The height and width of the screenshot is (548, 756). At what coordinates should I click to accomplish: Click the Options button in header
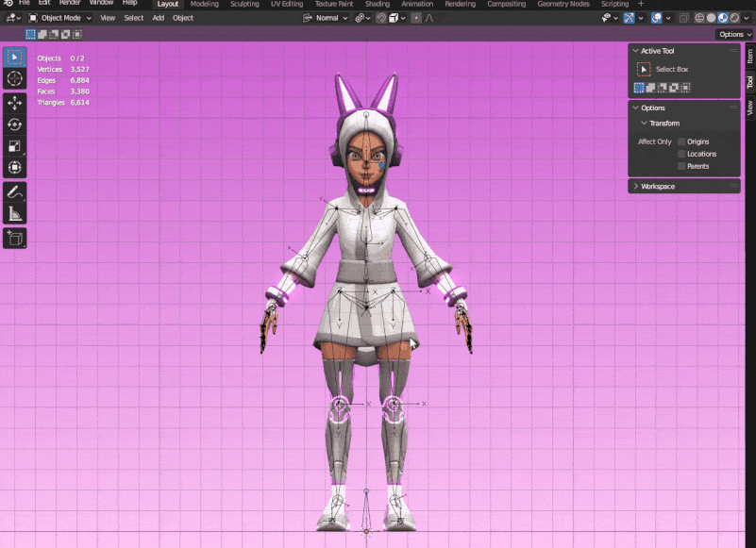[734, 34]
